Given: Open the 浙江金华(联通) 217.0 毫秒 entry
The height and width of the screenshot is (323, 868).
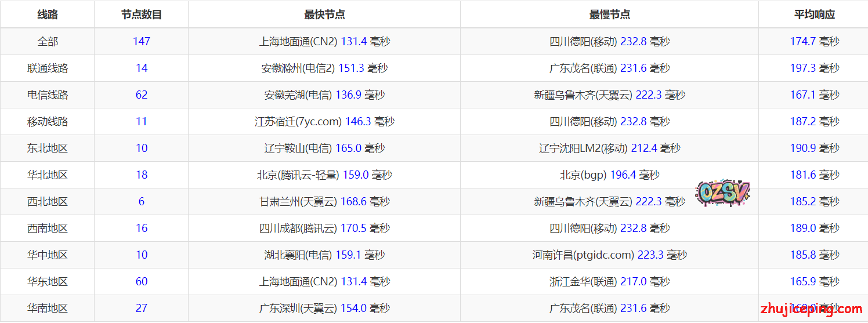Looking at the screenshot, I should click(x=609, y=281).
